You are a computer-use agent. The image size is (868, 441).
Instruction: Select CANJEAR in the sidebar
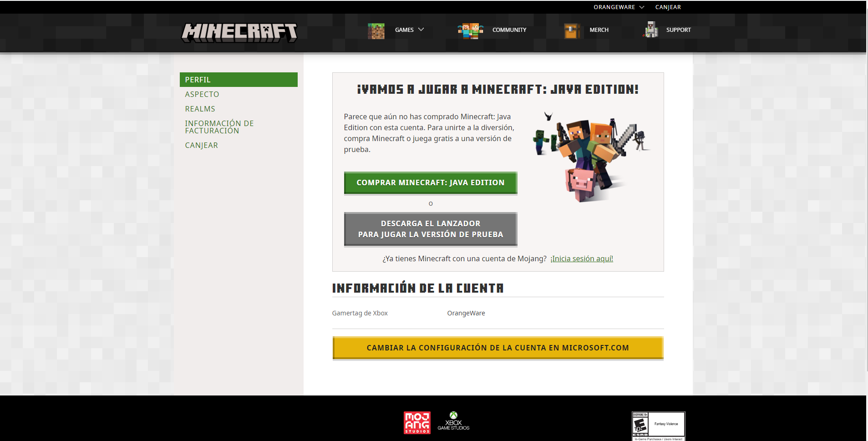(201, 145)
